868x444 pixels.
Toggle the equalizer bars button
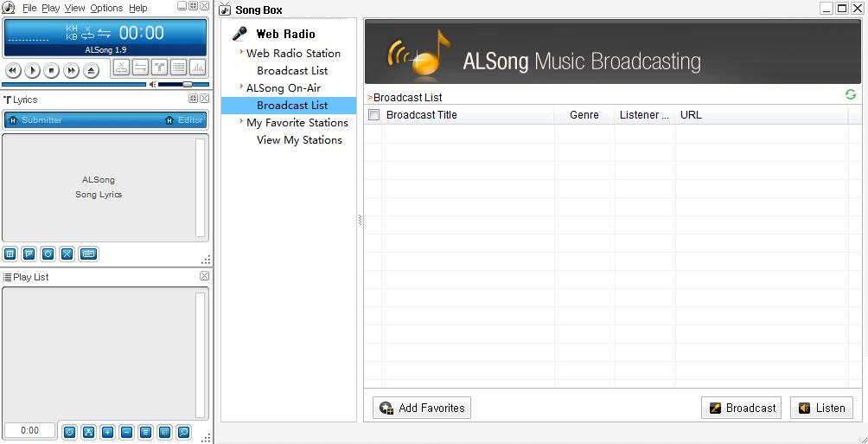point(198,68)
